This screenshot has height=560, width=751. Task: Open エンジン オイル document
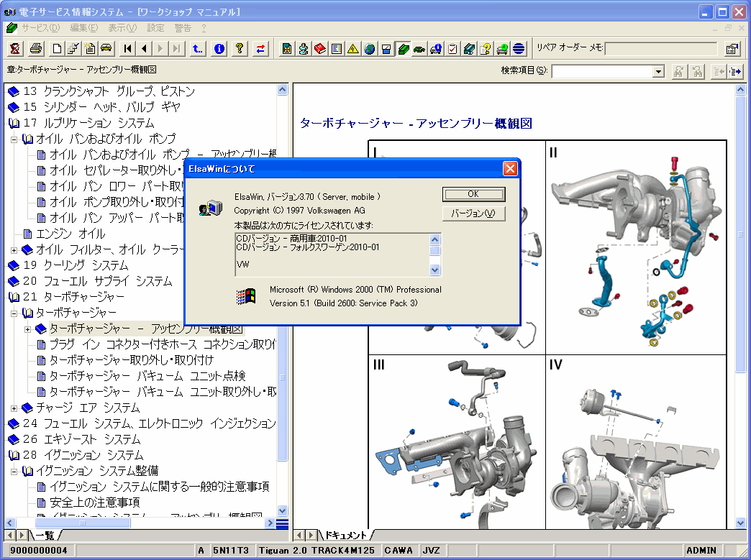click(x=70, y=234)
